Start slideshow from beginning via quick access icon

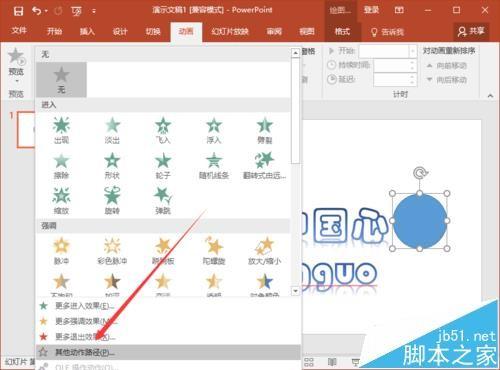(76, 11)
